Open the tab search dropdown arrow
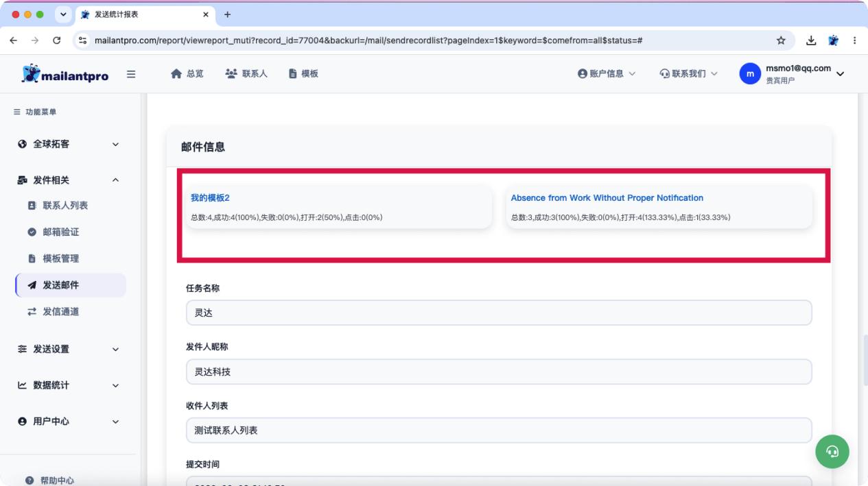Viewport: 868px width, 486px height. 63,14
